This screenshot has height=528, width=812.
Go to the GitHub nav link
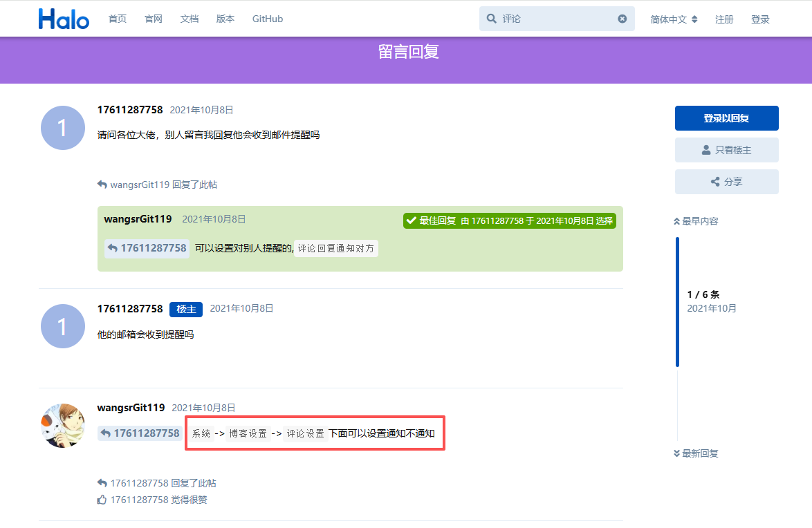pyautogui.click(x=268, y=19)
